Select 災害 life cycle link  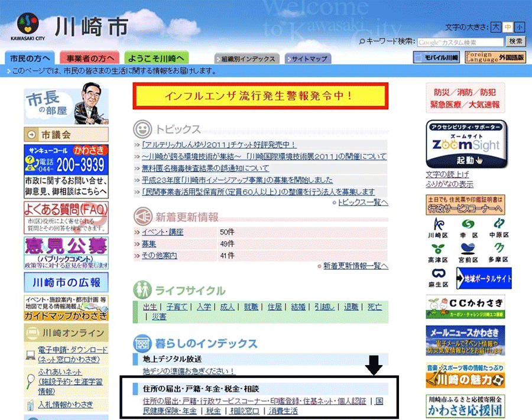pos(159,317)
